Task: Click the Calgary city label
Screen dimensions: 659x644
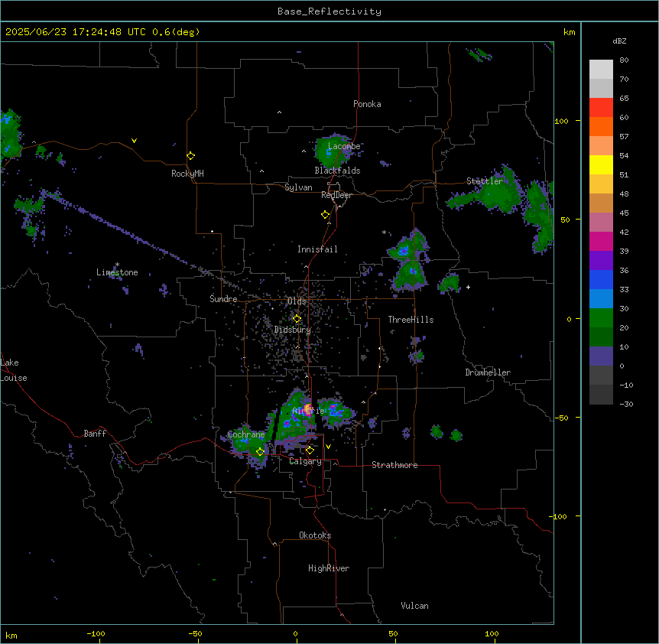Action: pos(306,461)
